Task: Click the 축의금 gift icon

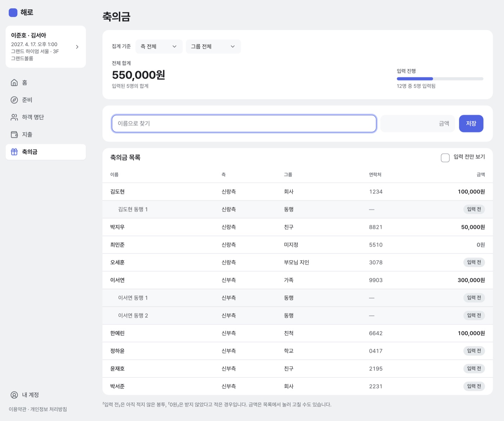Action: (x=14, y=151)
